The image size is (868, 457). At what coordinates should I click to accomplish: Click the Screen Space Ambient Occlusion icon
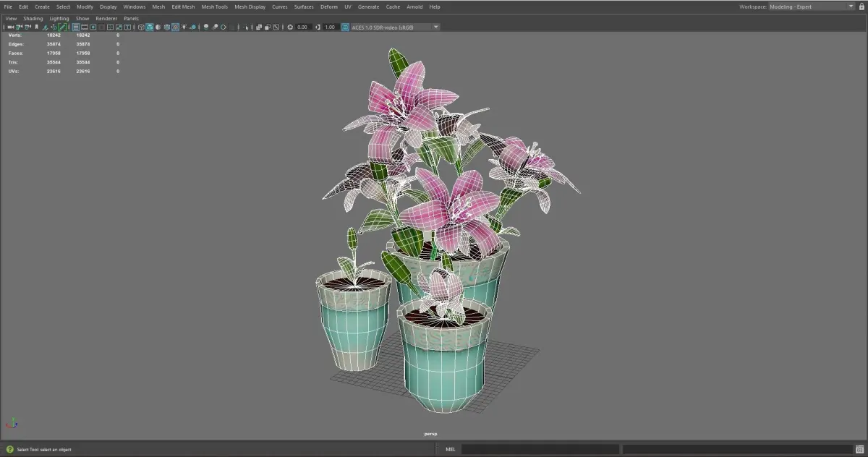[205, 27]
